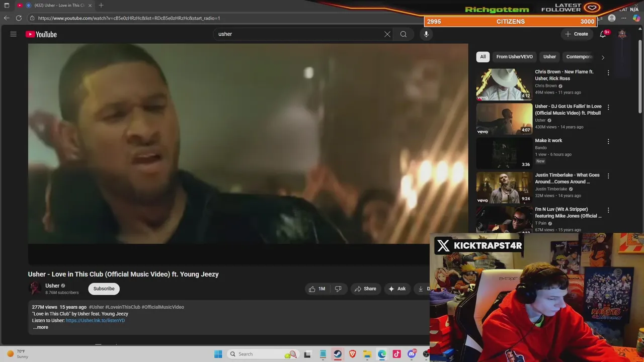The width and height of the screenshot is (644, 362).
Task: Open File Explorer from the taskbar
Action: click(x=367, y=354)
